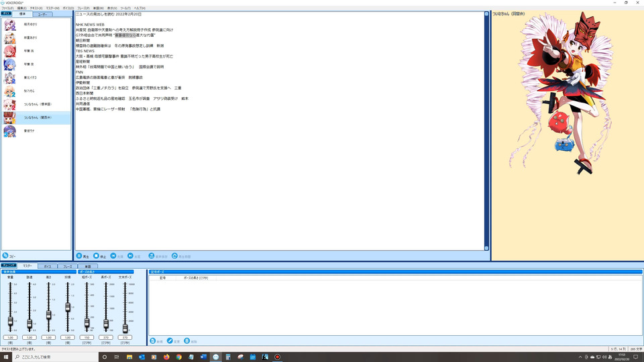This screenshot has height=362, width=644.
Task: Open the フレーズ menu in menu bar
Action: [83, 8]
